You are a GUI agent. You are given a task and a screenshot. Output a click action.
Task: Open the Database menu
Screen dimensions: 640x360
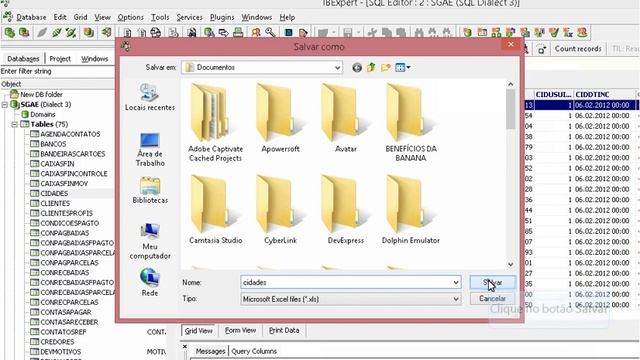tap(31, 17)
